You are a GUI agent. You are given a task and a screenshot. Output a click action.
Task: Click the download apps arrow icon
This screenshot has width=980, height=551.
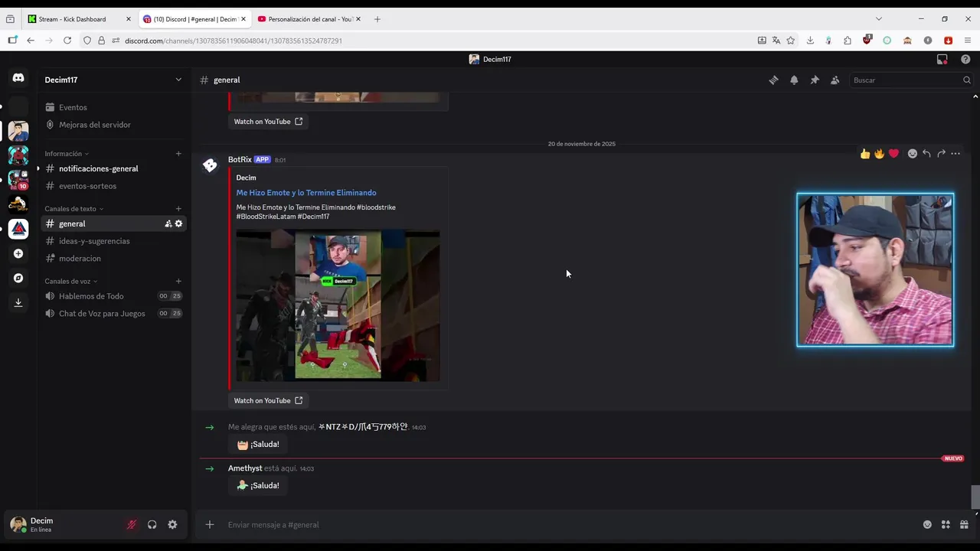(x=18, y=302)
